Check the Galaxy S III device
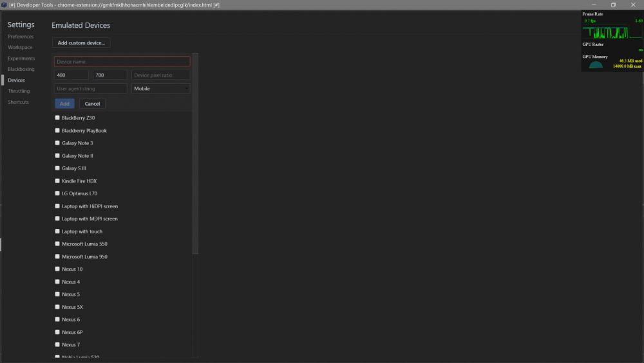 57,168
